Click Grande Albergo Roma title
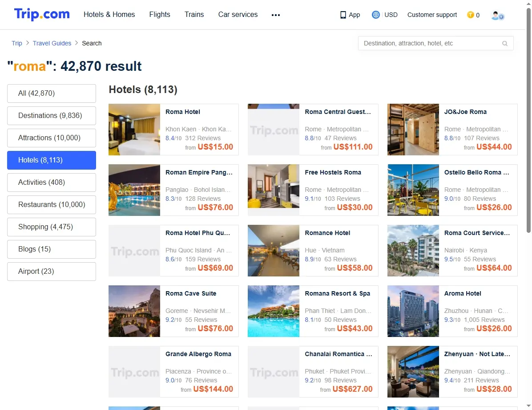Viewport: 532px width, 410px height. click(198, 353)
